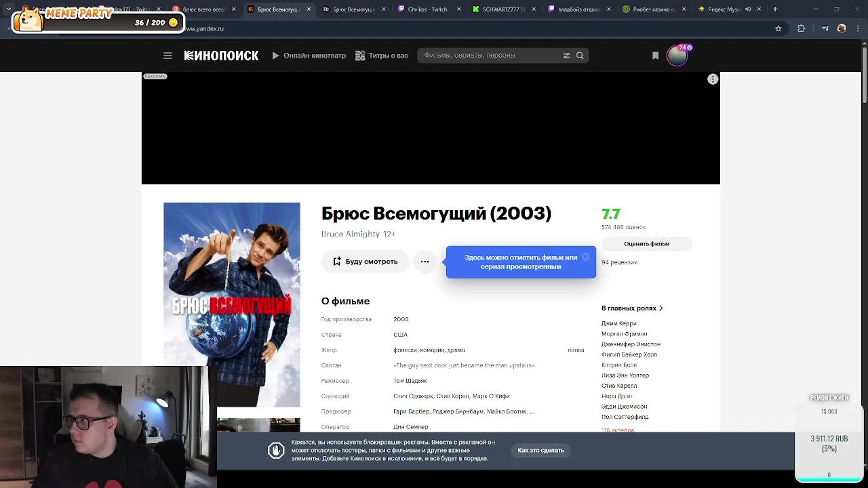This screenshot has width=868, height=488.
Task: Click the Bruce Almighty 12+ original title
Action: tap(358, 234)
